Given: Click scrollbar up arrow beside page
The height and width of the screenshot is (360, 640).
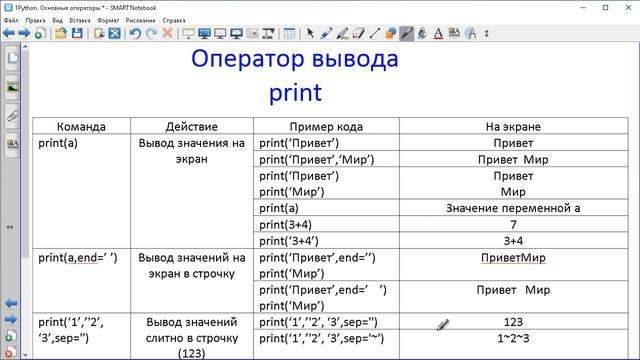Looking at the screenshot, I should 25,47.
